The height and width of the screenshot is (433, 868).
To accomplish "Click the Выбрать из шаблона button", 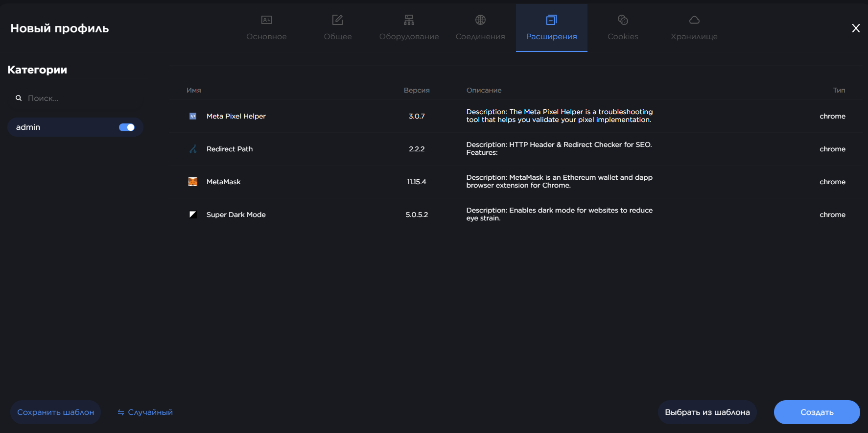I will [x=707, y=412].
